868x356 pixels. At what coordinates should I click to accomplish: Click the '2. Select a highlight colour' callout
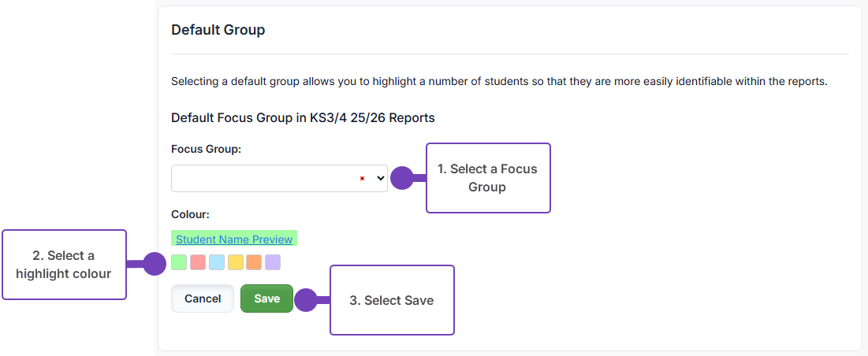64,265
